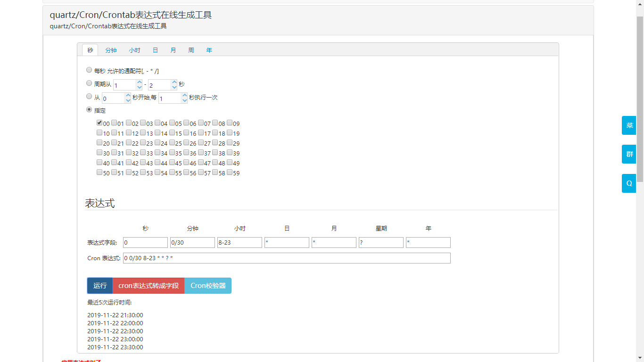Click the 表达式 section heading
Screen dimensions: 644x362
(x=99, y=203)
